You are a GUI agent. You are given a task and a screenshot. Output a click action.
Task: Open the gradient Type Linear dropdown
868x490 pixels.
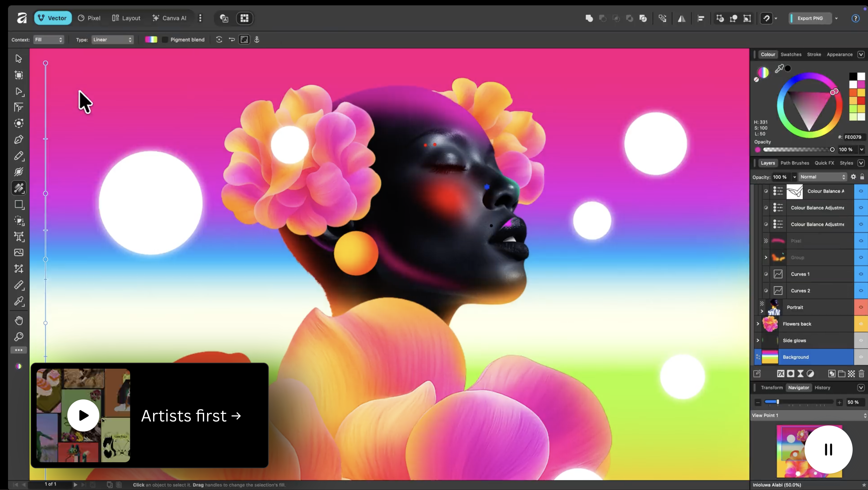tap(112, 40)
